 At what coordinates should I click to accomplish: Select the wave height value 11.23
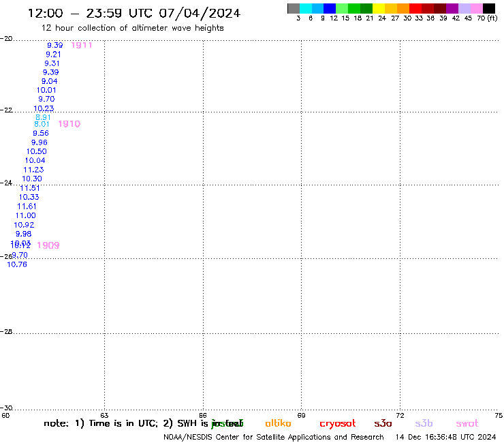33,170
